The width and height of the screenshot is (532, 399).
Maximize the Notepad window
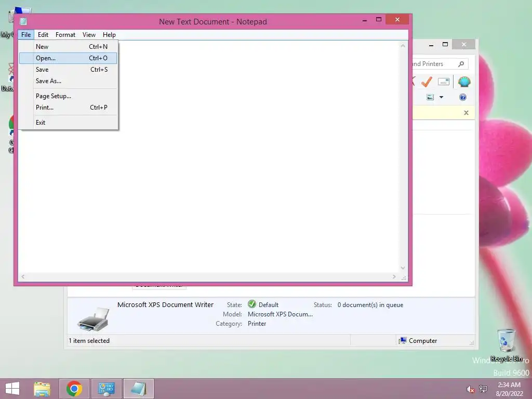point(379,20)
